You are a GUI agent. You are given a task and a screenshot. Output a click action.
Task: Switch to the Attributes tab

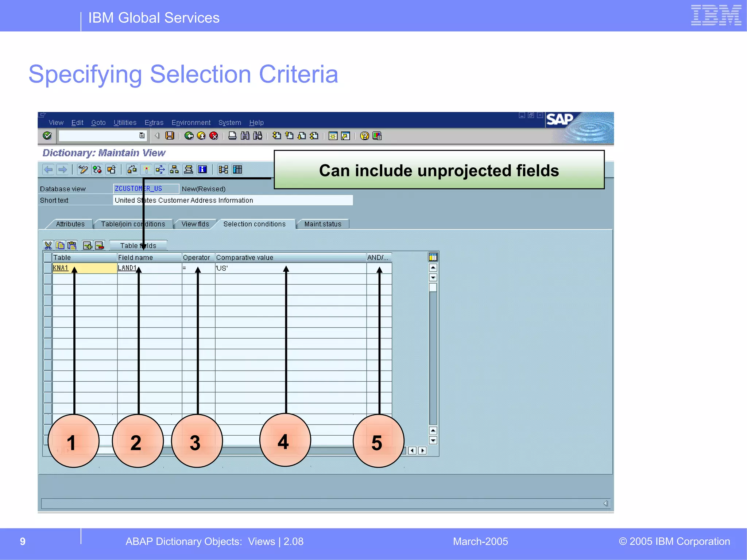[70, 224]
